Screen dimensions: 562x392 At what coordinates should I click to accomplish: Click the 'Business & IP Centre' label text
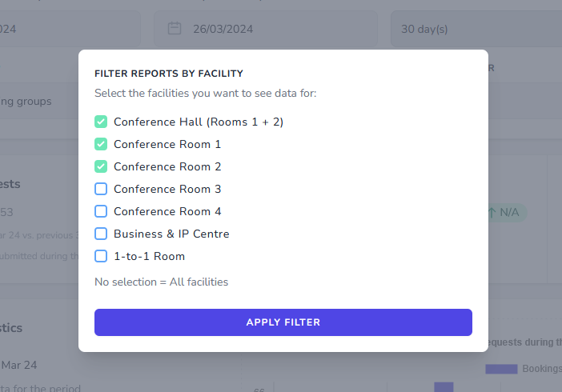pos(171,234)
